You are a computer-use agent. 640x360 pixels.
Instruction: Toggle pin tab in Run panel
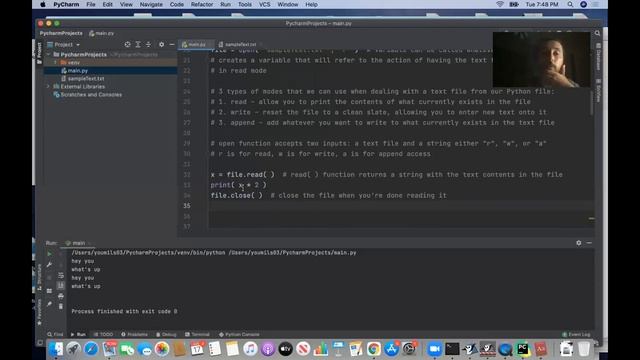point(49,304)
